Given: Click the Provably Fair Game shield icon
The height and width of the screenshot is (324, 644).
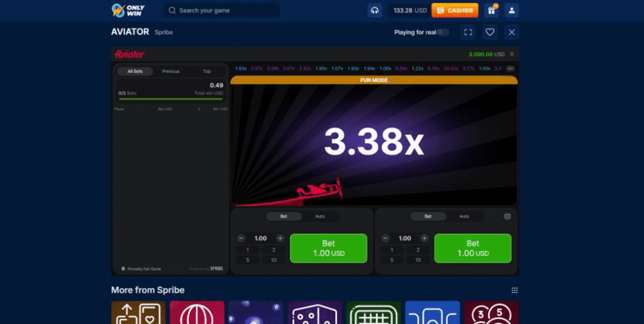Looking at the screenshot, I should point(123,269).
